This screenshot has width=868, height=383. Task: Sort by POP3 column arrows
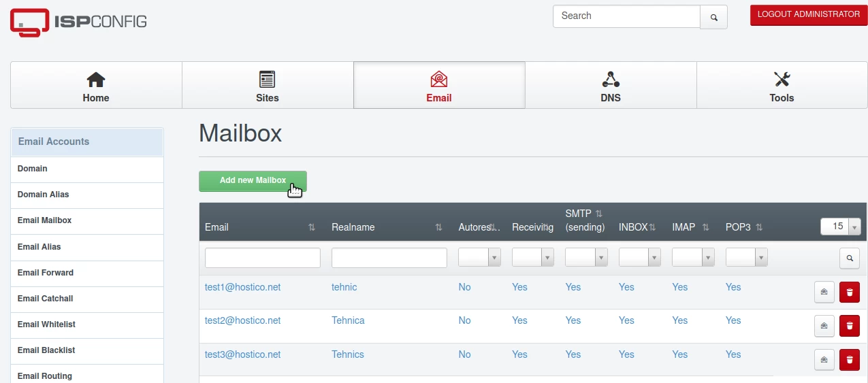(758, 227)
